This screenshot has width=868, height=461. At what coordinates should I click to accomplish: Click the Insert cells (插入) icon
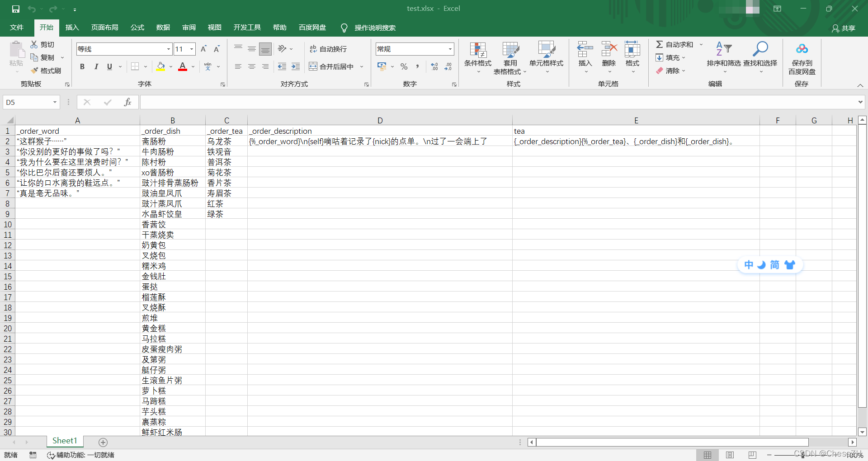point(585,50)
